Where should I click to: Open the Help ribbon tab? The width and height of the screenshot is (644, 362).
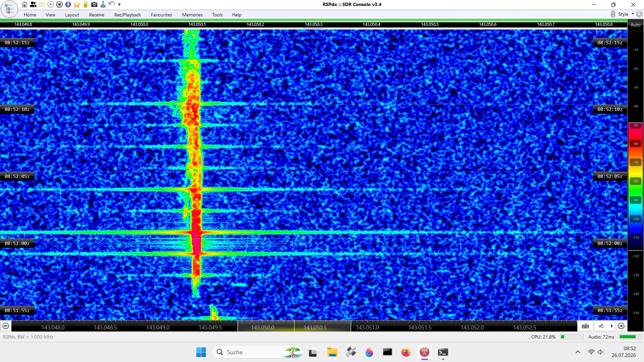[237, 15]
